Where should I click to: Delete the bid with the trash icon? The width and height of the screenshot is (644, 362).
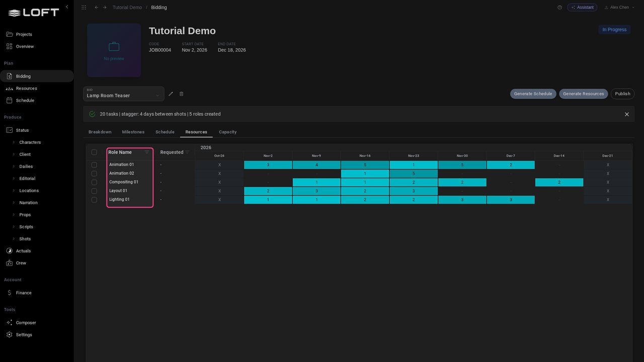click(x=182, y=94)
